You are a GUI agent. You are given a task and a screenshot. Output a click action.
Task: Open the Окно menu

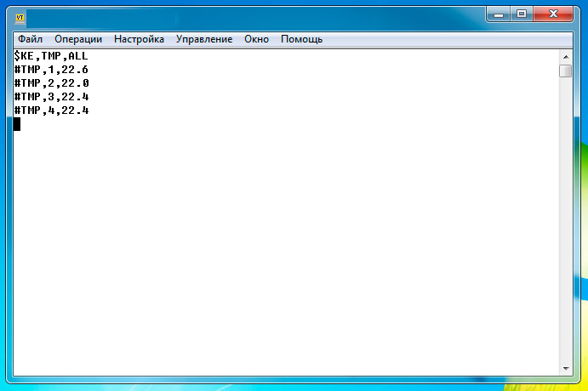[256, 39]
